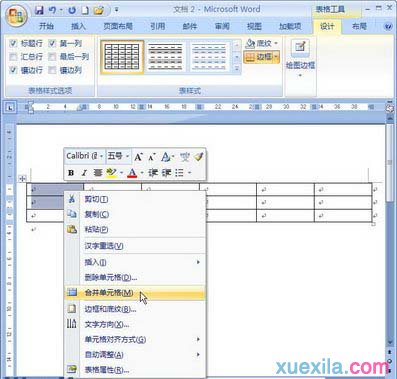Screen dimensions: 397x379
Task: Click 边框 borders button
Action: click(x=259, y=57)
